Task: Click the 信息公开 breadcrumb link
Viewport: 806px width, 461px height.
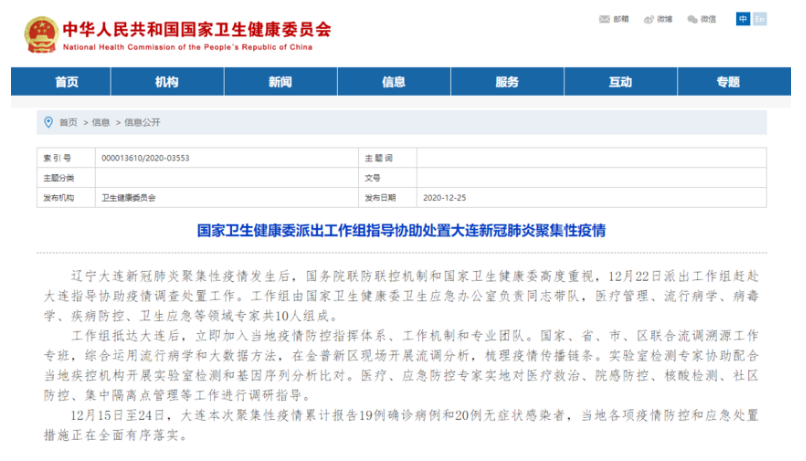Action: click(x=141, y=122)
